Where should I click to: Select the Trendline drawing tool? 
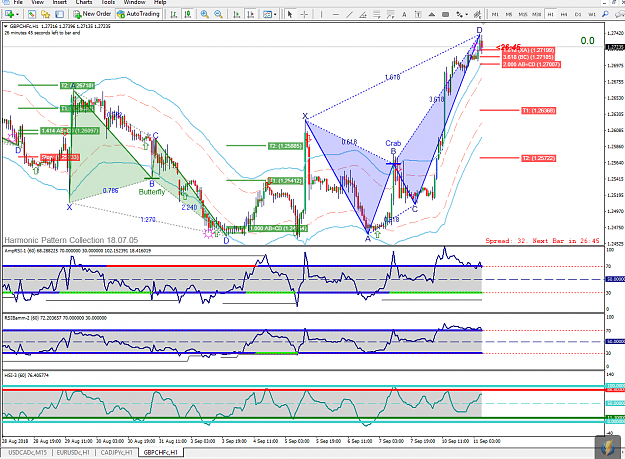pyautogui.click(x=350, y=14)
